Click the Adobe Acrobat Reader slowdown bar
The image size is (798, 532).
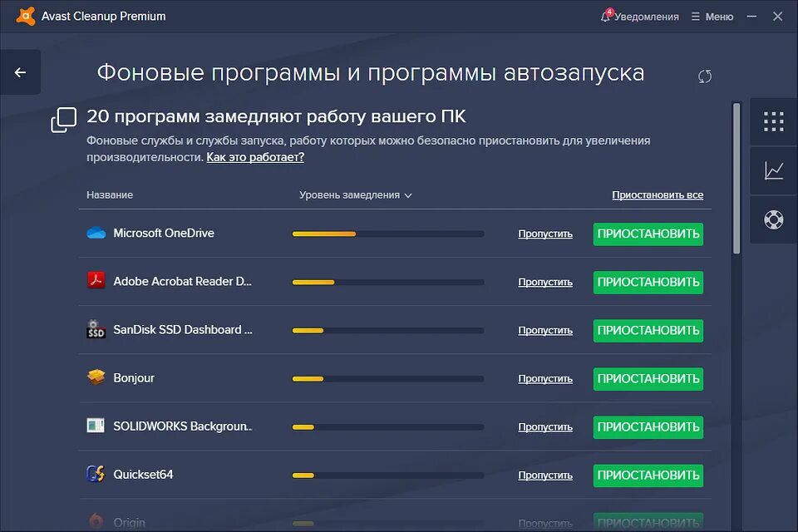tap(388, 282)
